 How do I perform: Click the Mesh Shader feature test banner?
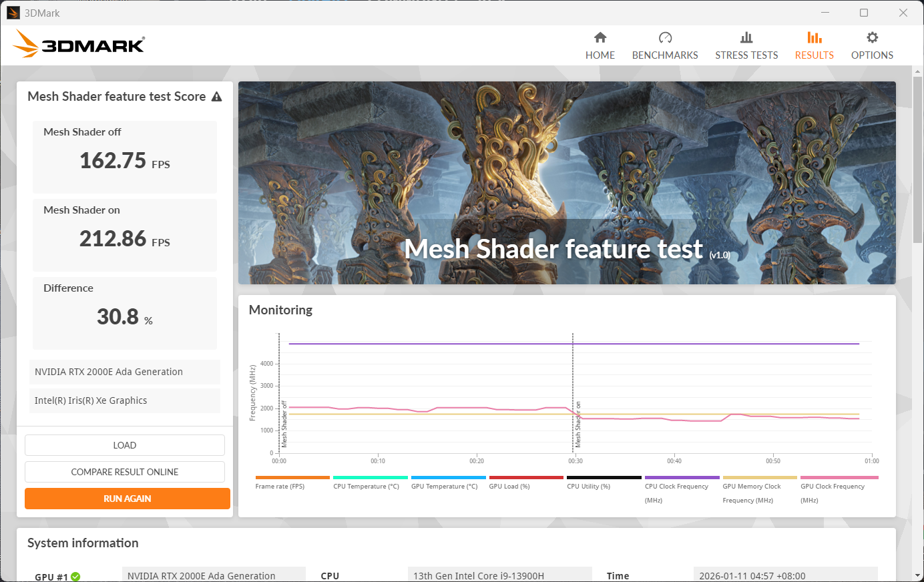pyautogui.click(x=567, y=183)
